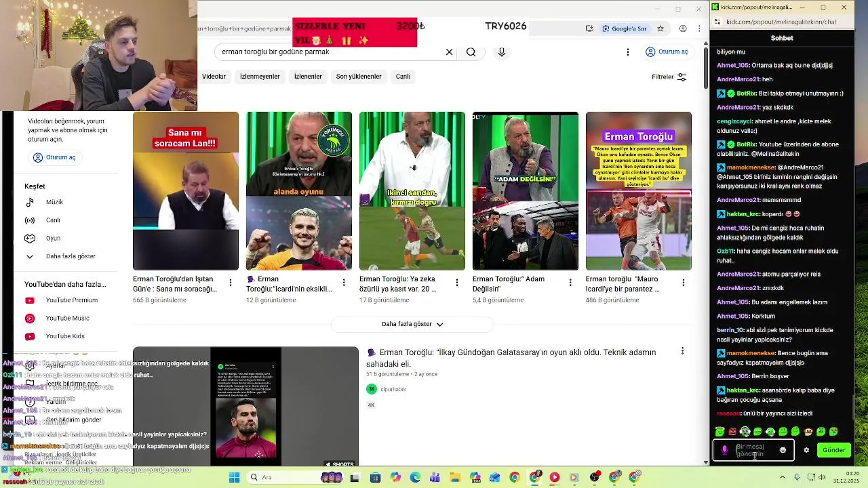The image size is (868, 488).
Task: Open Oyun in the Keşfet sidebar
Action: point(52,239)
